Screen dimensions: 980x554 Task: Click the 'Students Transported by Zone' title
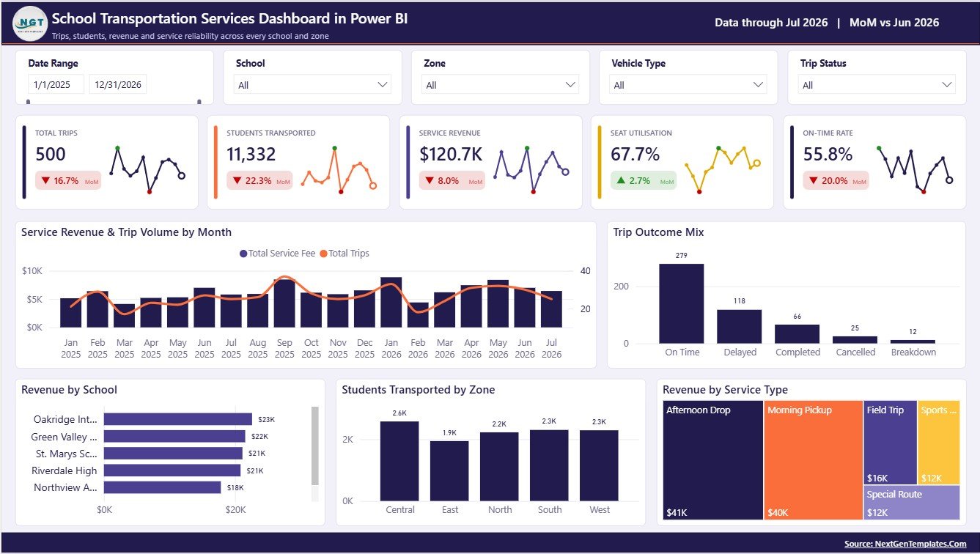click(418, 390)
